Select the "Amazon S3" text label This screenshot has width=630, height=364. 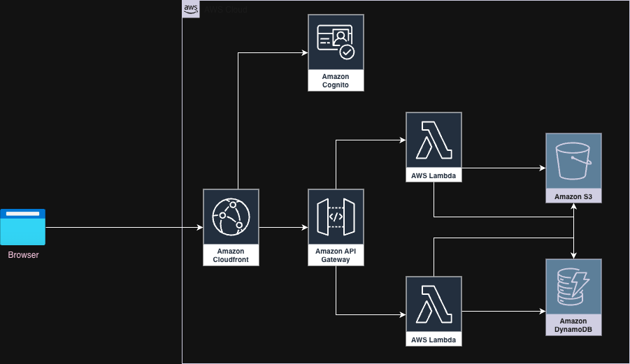[x=573, y=197]
